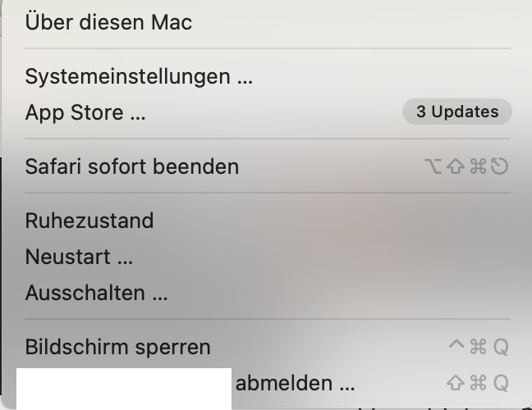
Task: Click the "abmelden" text to log out
Action: coord(295,383)
